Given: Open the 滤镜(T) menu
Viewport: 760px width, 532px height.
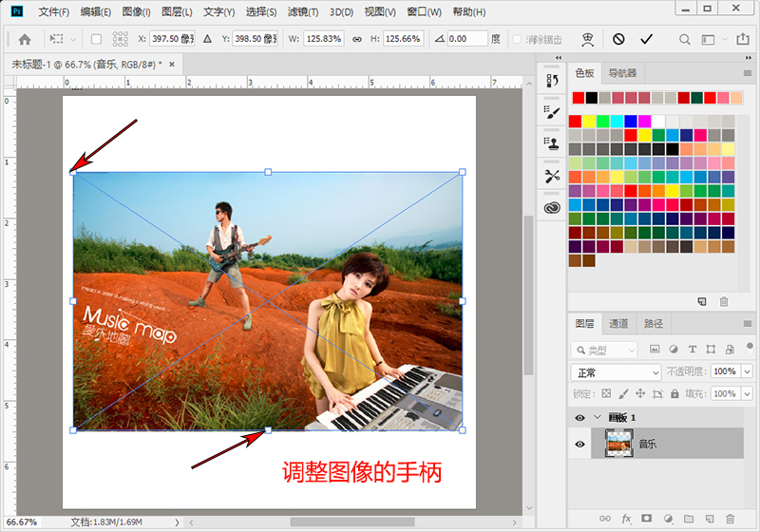Looking at the screenshot, I should (x=303, y=11).
